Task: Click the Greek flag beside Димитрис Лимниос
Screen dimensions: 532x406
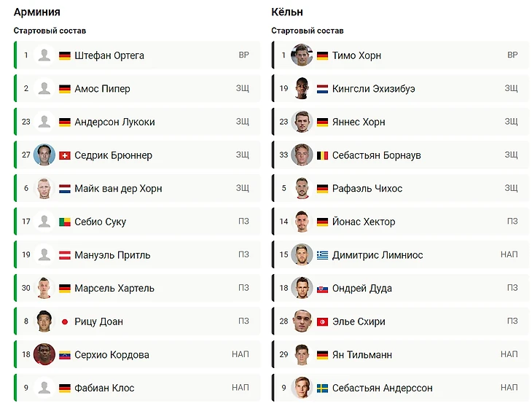Action: pyautogui.click(x=322, y=255)
